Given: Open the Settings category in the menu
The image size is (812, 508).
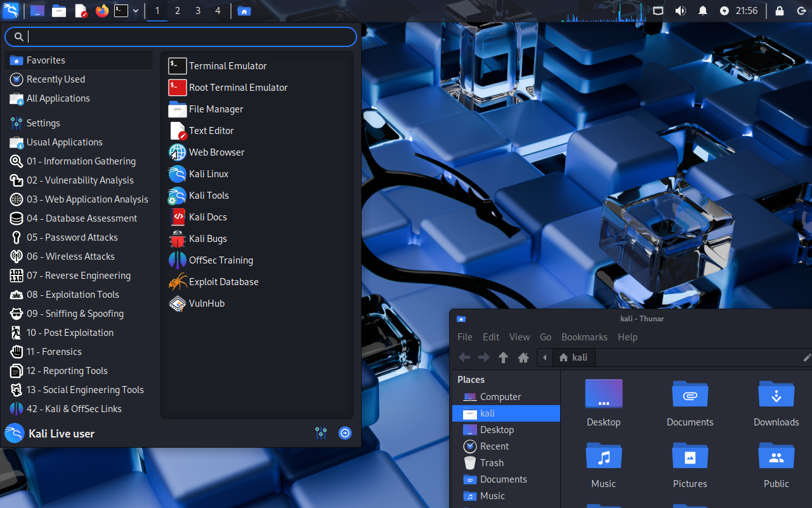Looking at the screenshot, I should coord(79,123).
